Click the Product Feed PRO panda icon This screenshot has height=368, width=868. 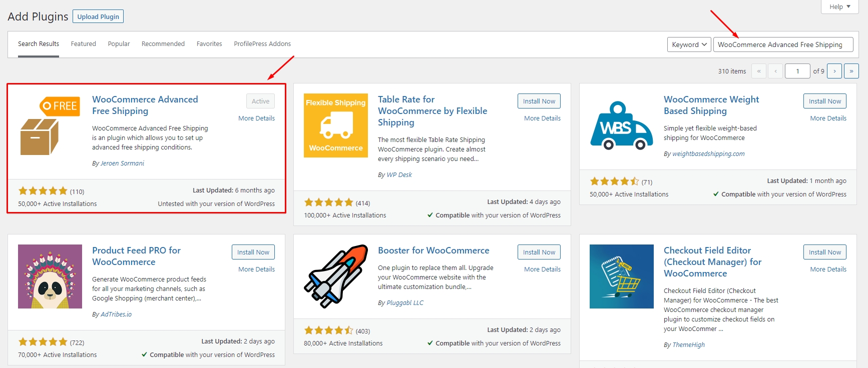(50, 276)
